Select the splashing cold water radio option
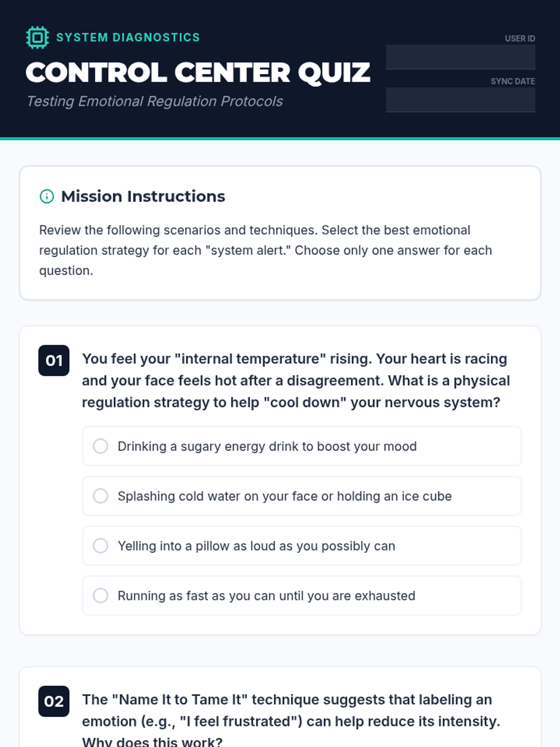Viewport: 560px width, 747px height. [x=100, y=496]
